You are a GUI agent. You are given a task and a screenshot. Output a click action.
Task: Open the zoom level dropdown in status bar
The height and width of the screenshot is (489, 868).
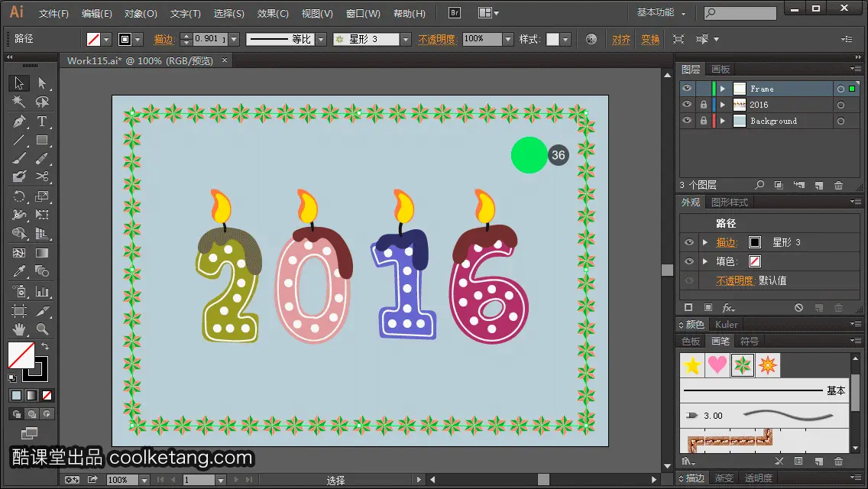[144, 480]
